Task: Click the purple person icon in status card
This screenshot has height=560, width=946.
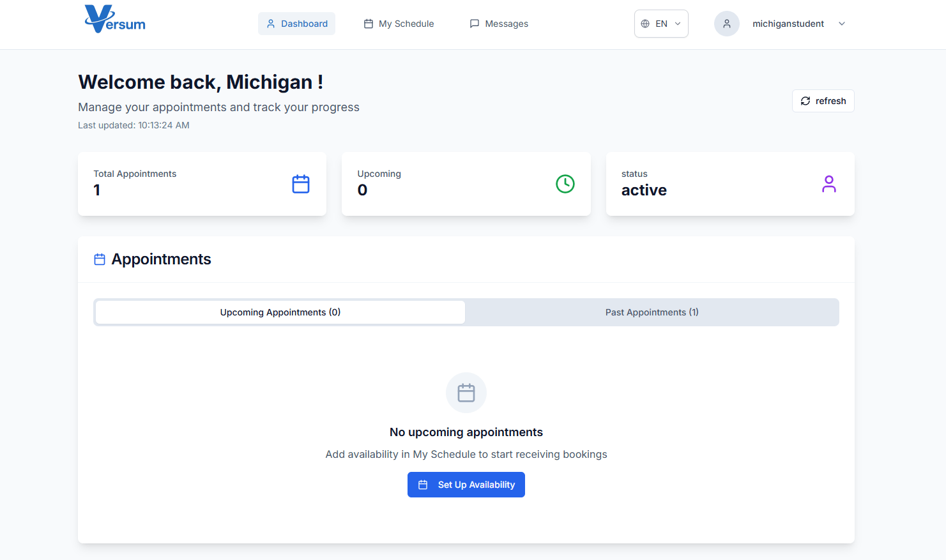Action: 829,184
